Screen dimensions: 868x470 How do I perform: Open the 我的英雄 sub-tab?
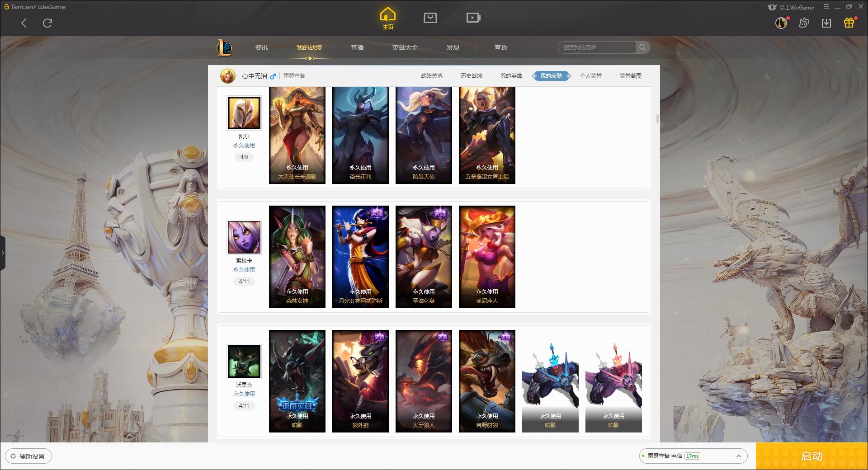coord(511,76)
